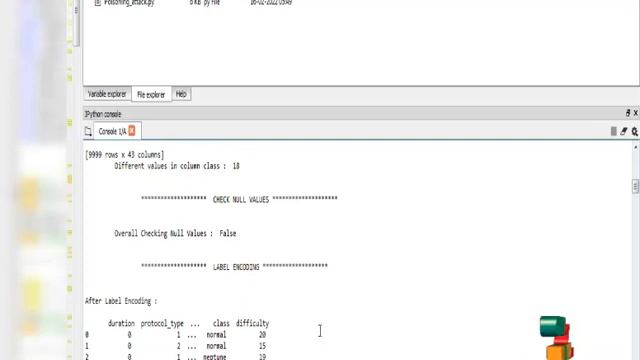Open the console options gear menu

click(634, 131)
